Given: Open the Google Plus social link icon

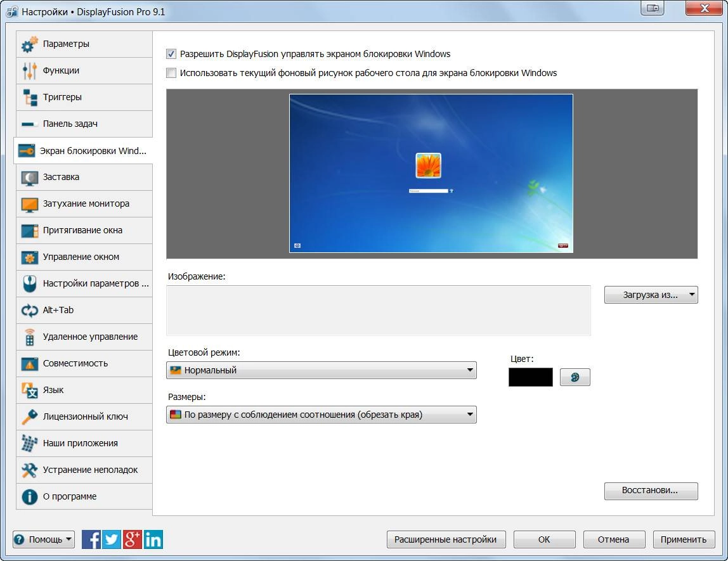Looking at the screenshot, I should (x=133, y=539).
